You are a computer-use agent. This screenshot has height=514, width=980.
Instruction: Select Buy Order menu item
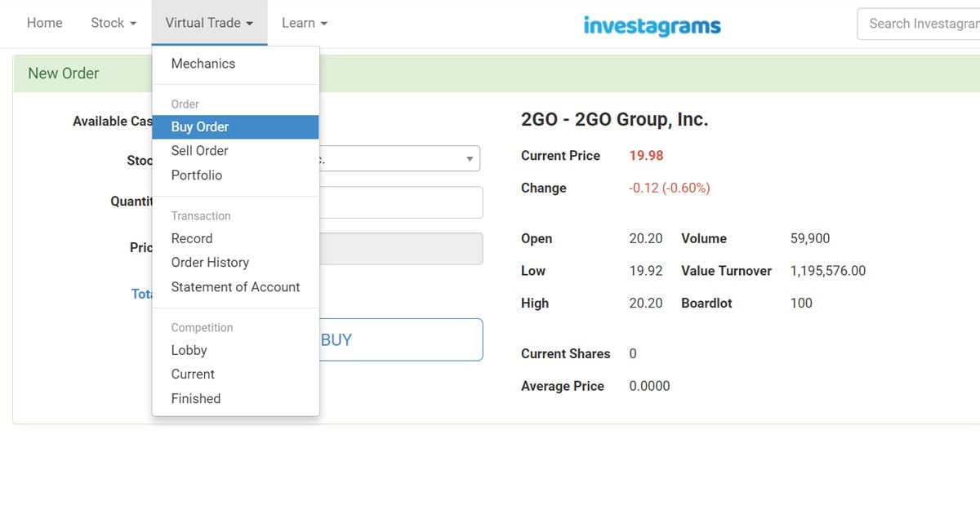point(235,127)
